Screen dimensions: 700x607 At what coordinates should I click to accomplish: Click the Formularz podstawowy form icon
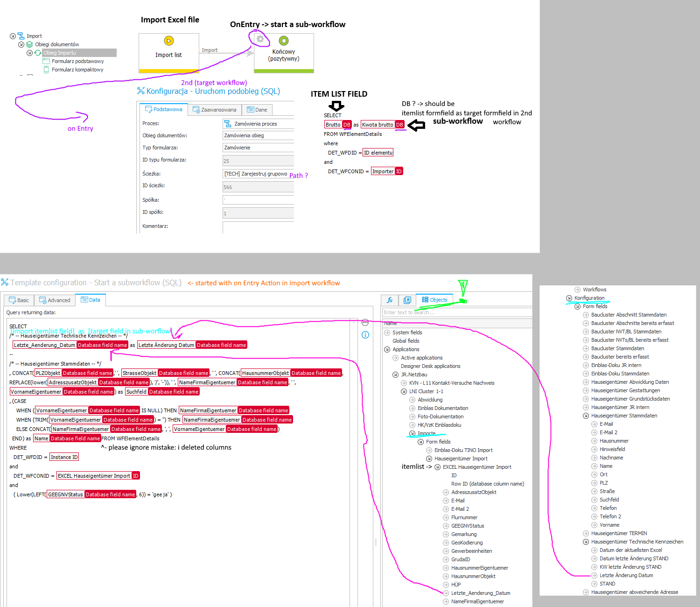46,61
